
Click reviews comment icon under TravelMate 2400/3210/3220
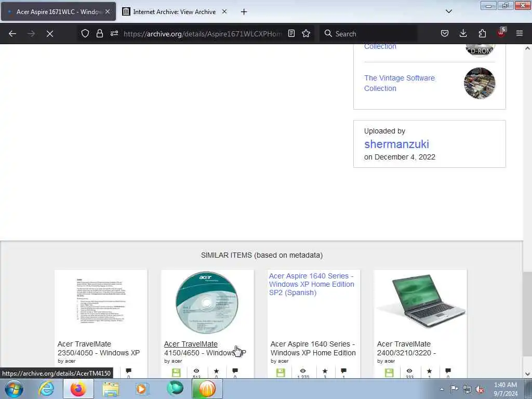point(448,371)
